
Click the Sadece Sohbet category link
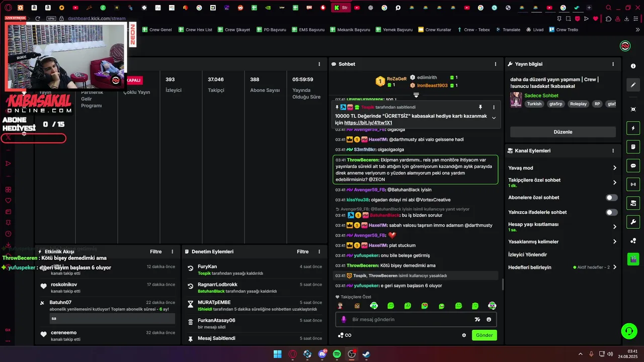[x=541, y=96]
